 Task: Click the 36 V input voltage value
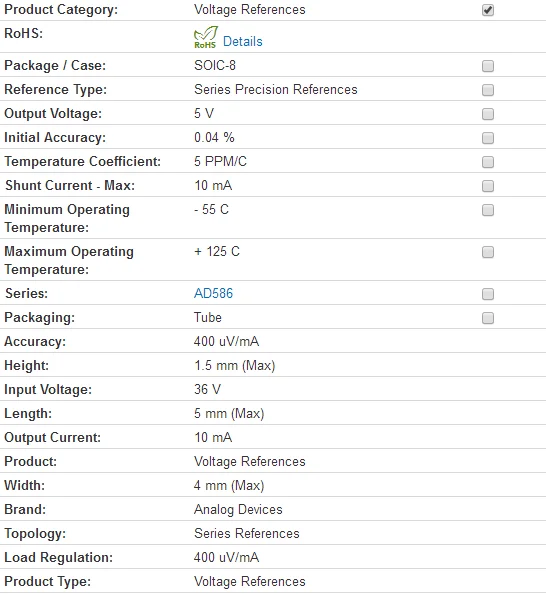pos(207,389)
